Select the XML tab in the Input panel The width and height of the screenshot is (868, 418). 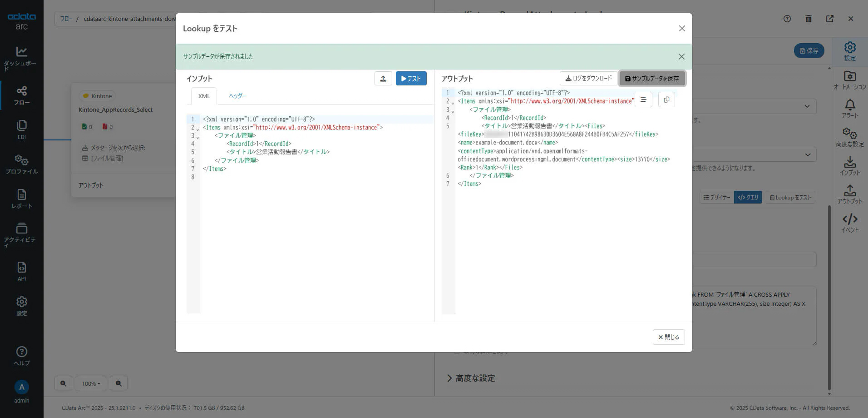(204, 96)
